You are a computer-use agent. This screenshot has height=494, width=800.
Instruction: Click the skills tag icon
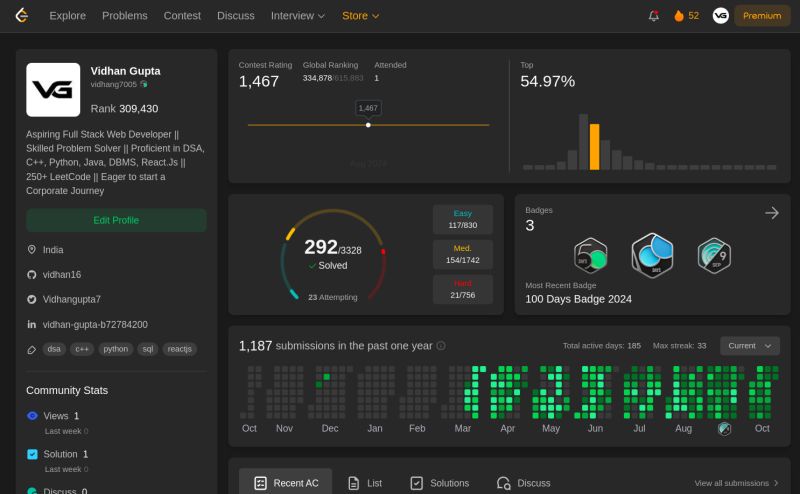[32, 350]
